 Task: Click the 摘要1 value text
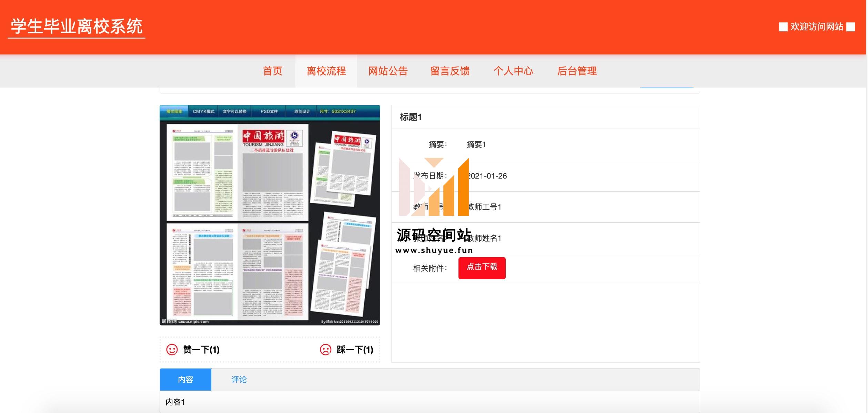[476, 145]
